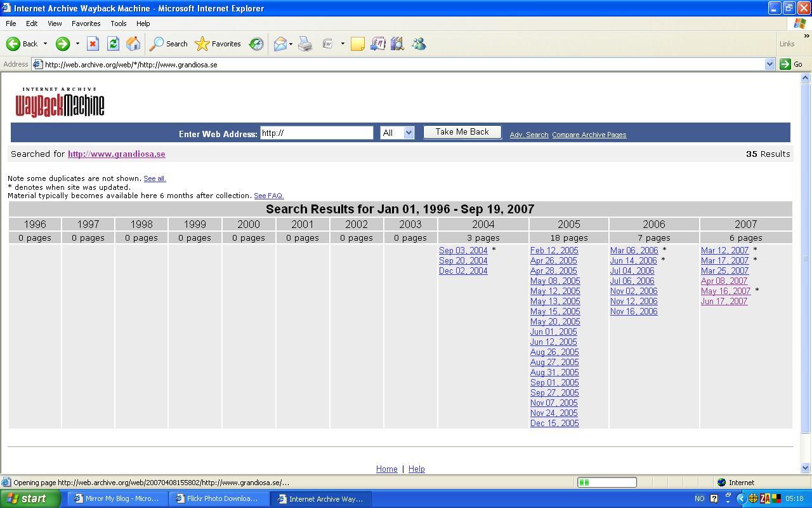This screenshot has width=812, height=508.
Task: Print the page using the printer icon
Action: click(x=305, y=44)
